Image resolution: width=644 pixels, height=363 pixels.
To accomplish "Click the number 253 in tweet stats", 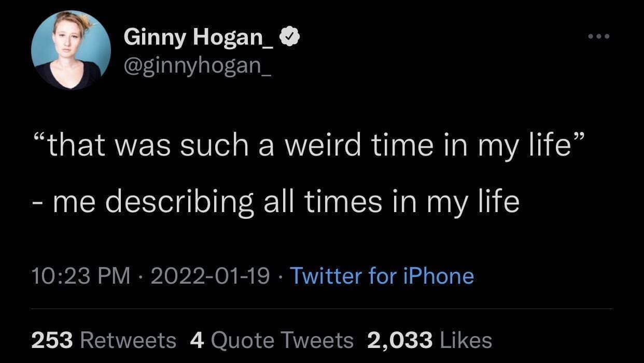I will [x=53, y=340].
